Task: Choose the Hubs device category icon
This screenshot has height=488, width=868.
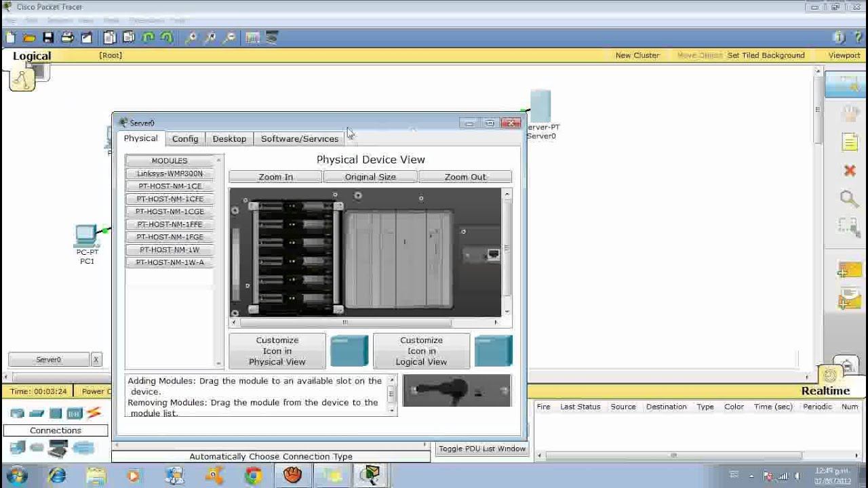Action: click(x=56, y=413)
